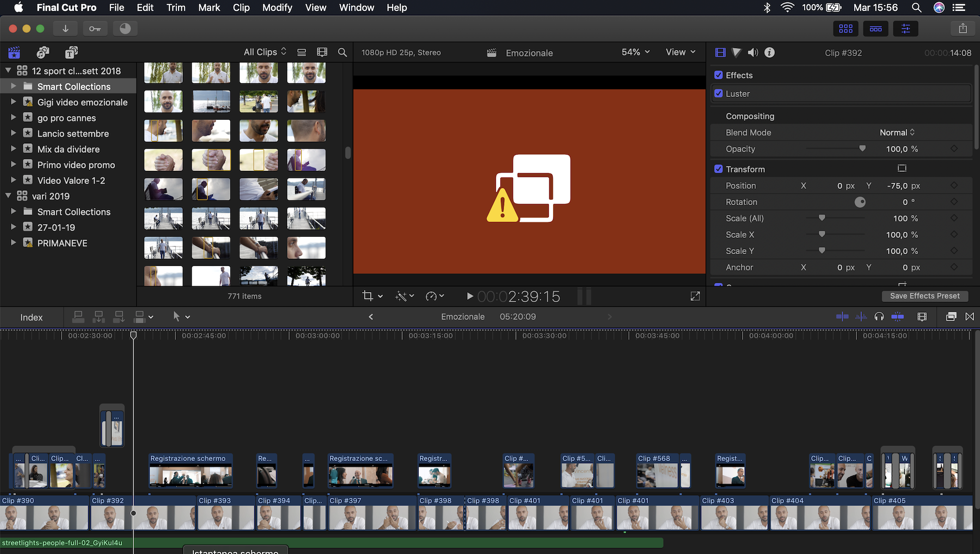Viewport: 980px width, 554px height.
Task: Switch to Audio inspector speaker icon
Action: tap(753, 53)
